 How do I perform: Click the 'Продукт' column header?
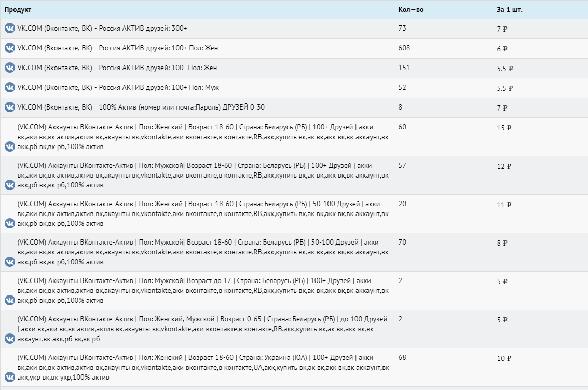(18, 10)
